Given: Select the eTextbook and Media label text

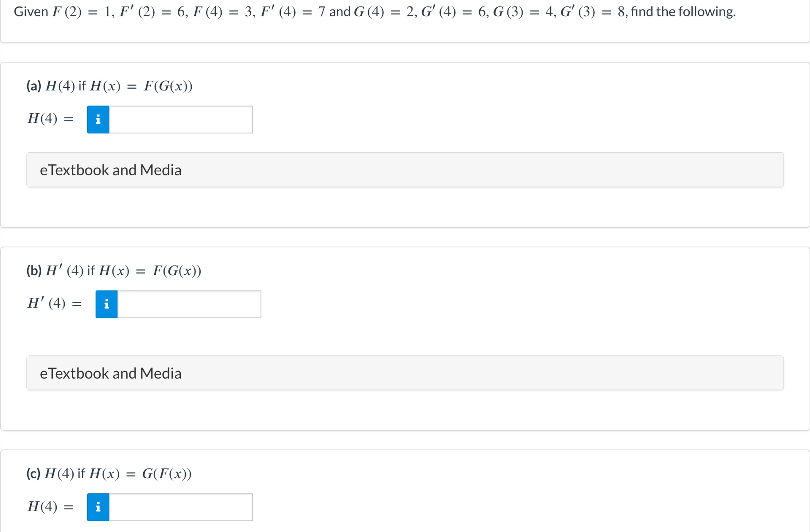Looking at the screenshot, I should [111, 170].
